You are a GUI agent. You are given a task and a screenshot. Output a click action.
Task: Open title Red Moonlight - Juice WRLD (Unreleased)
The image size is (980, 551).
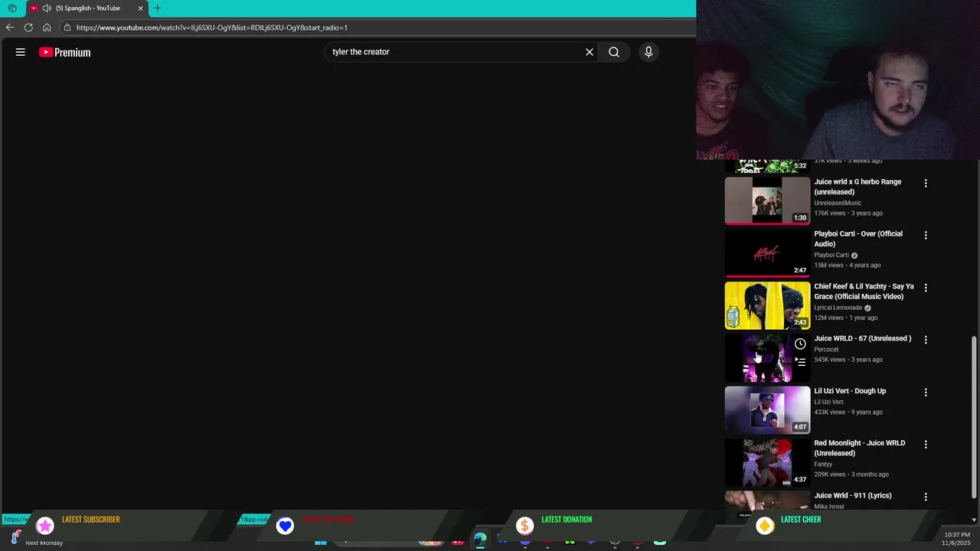[859, 448]
